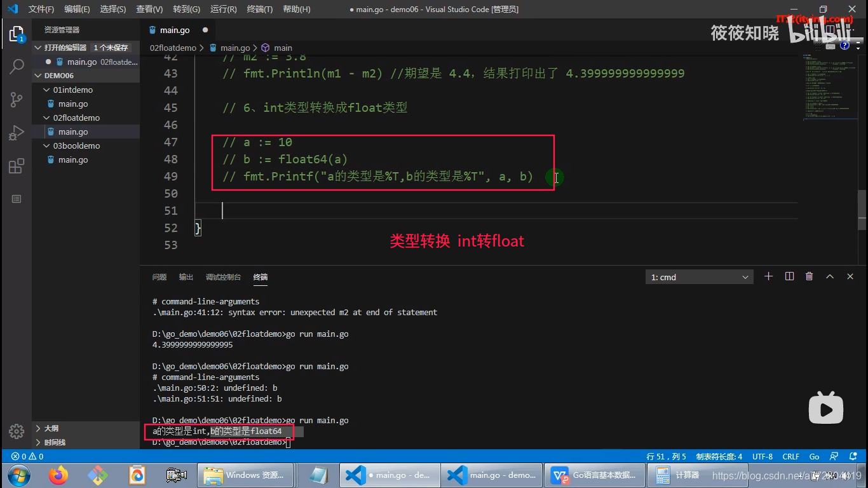Switch to second VS Code taskbar window main.go - demo
868x488 pixels.
(x=491, y=475)
